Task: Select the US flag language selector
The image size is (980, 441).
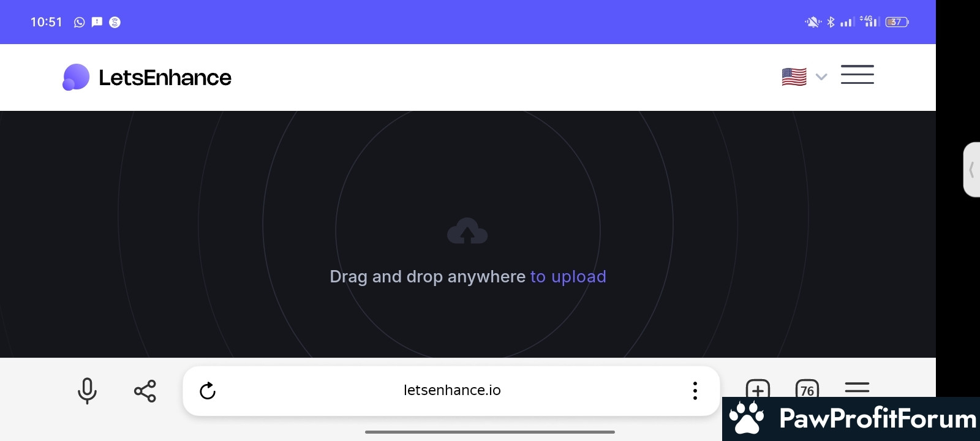Action: pyautogui.click(x=794, y=77)
